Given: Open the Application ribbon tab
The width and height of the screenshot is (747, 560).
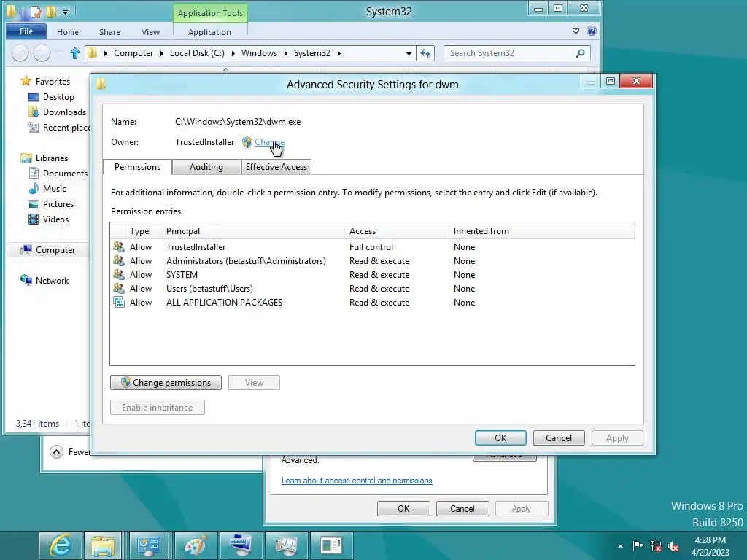Looking at the screenshot, I should (x=209, y=32).
